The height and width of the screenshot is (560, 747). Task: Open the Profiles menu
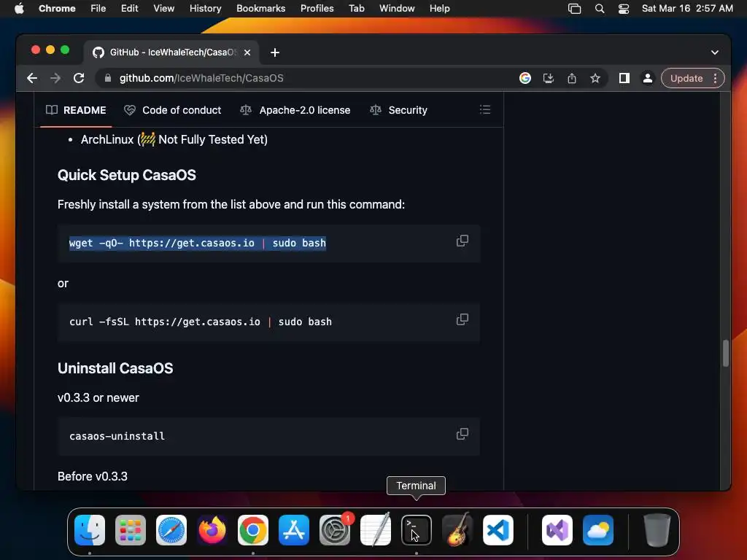pos(317,9)
